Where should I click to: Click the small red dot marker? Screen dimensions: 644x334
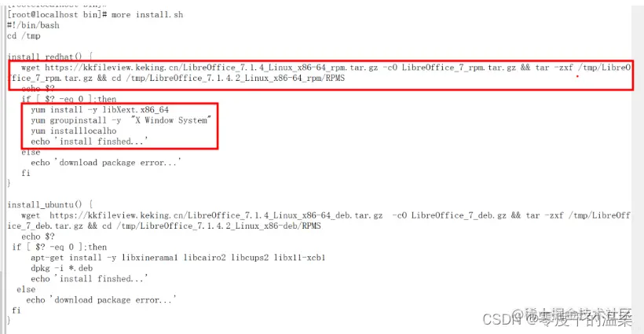point(577,76)
